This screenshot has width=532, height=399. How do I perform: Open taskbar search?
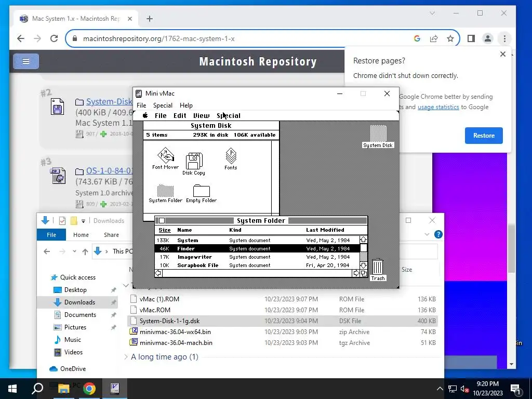click(37, 389)
